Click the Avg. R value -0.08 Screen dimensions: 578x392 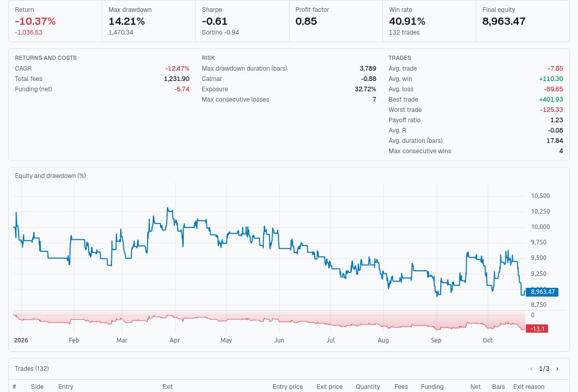tap(555, 130)
